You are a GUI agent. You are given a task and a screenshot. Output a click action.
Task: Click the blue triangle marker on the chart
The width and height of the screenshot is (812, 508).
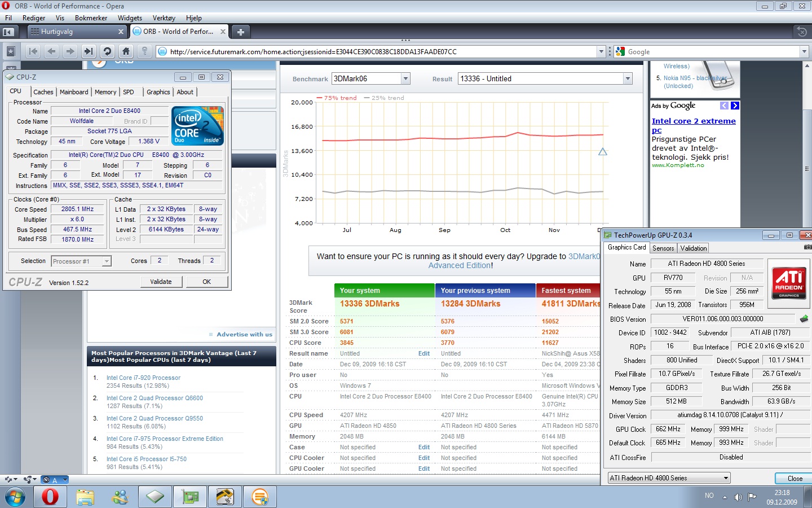(603, 151)
